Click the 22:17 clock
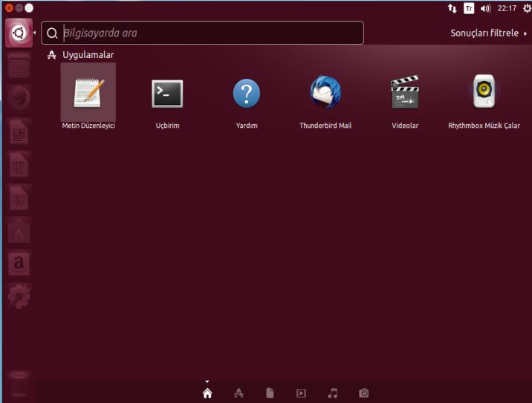532x403 pixels. point(507,8)
